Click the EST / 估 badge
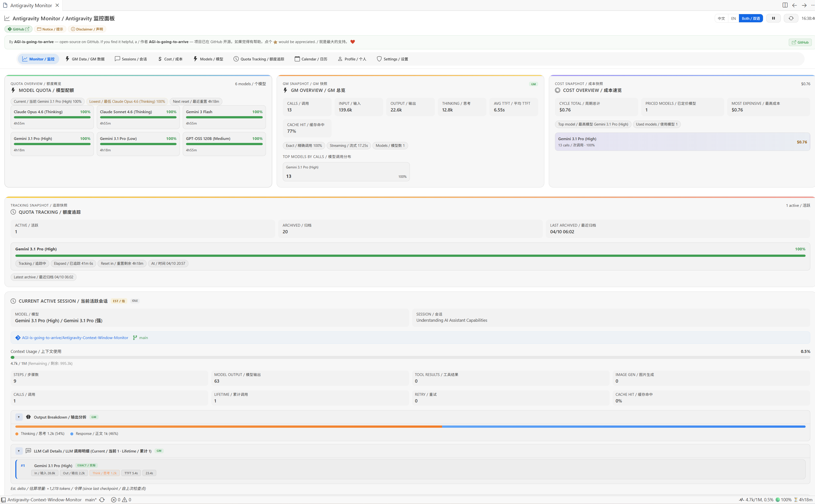 pos(119,301)
